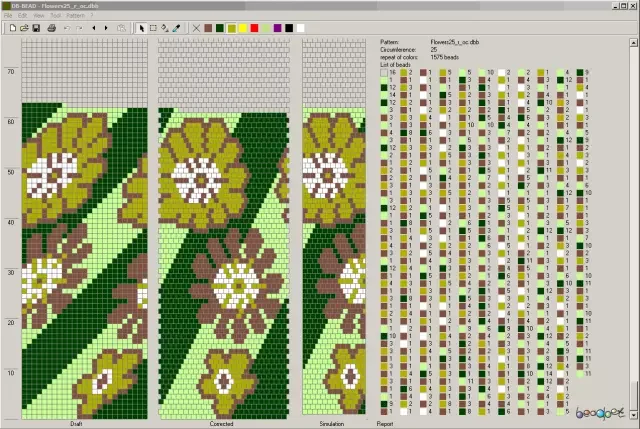Click row number 20 on the ruler
Image resolution: width=640 pixels, height=429 pixels.
coord(11,322)
